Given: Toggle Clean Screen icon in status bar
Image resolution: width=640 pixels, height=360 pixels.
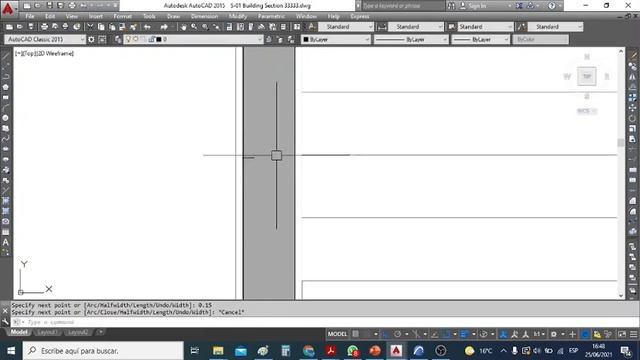Looking at the screenshot, I should [622, 334].
